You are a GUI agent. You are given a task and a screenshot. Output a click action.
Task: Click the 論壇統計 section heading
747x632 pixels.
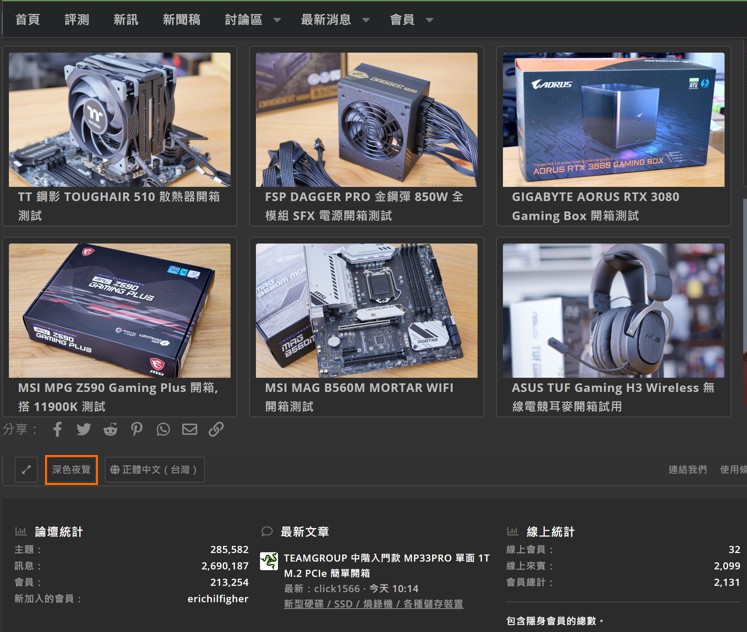(x=59, y=532)
